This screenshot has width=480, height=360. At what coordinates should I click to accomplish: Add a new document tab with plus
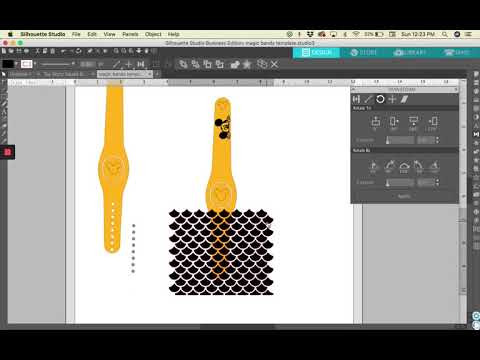click(156, 74)
